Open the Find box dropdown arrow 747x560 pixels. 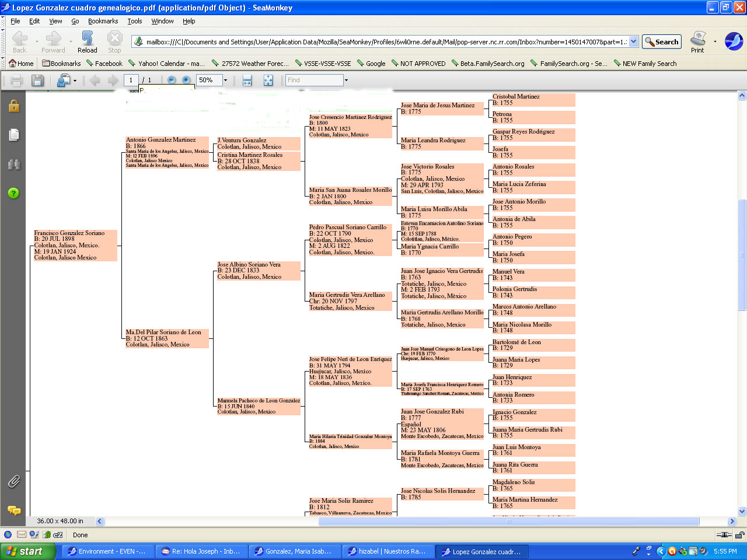pos(346,80)
